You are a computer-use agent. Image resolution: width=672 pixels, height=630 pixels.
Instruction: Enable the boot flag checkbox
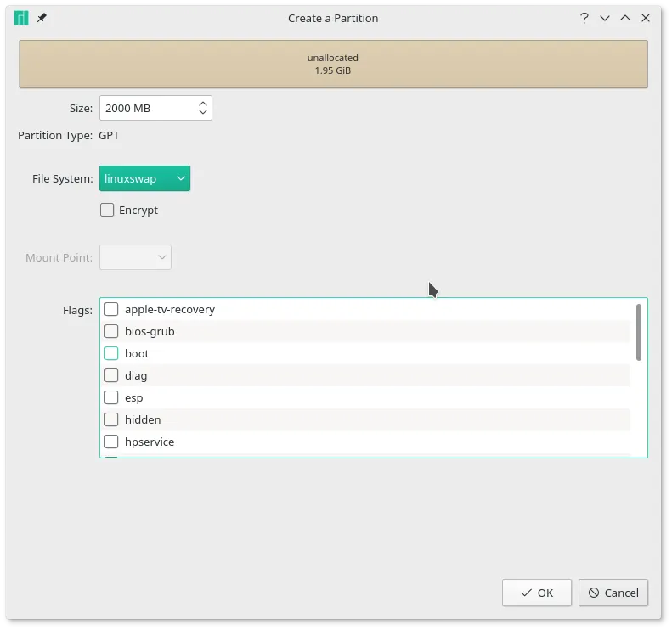(x=111, y=353)
